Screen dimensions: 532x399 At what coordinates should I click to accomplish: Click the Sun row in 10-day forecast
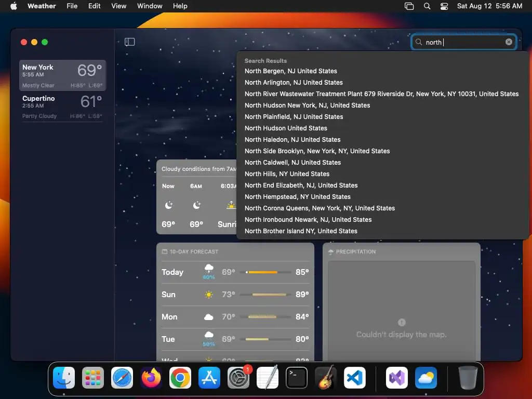pos(235,295)
